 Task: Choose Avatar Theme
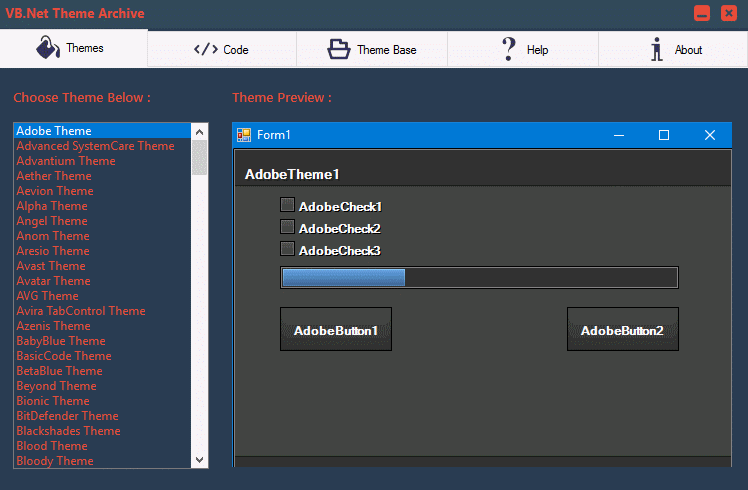[x=103, y=281]
